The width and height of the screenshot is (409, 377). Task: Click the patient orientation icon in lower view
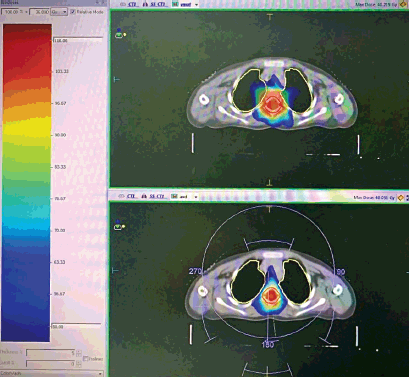(118, 225)
